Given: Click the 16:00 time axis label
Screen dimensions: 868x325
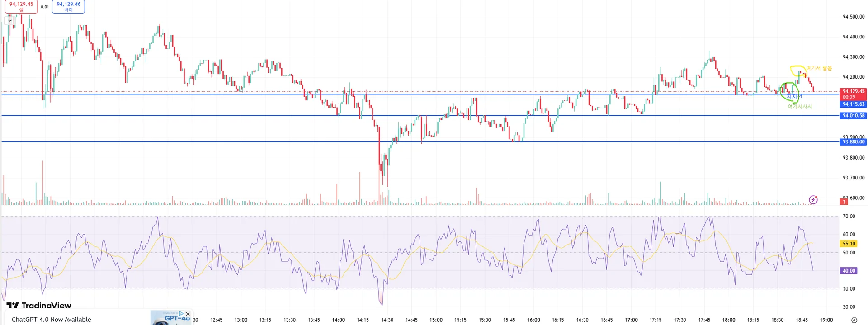Looking at the screenshot, I should (533, 320).
